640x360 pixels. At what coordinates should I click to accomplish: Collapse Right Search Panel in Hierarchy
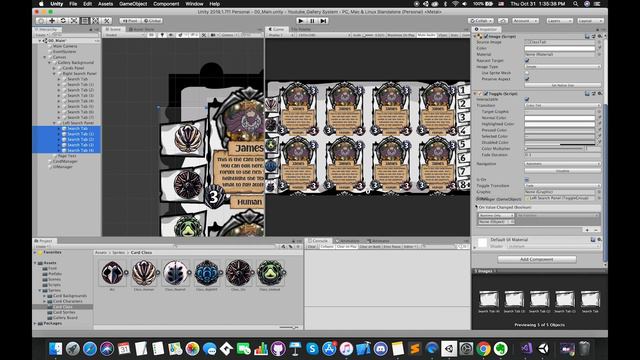pyautogui.click(x=54, y=73)
